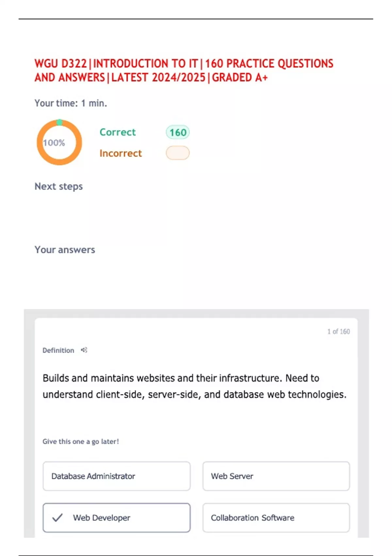Image resolution: width=392 pixels, height=556 pixels.
Task: Click the Your answers heading
Action: [65, 250]
